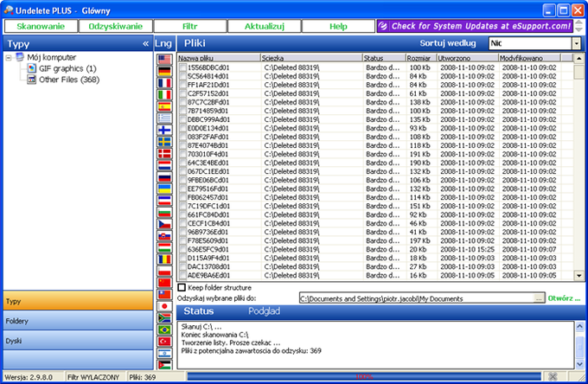
Task: Open the Help menu
Action: [338, 26]
